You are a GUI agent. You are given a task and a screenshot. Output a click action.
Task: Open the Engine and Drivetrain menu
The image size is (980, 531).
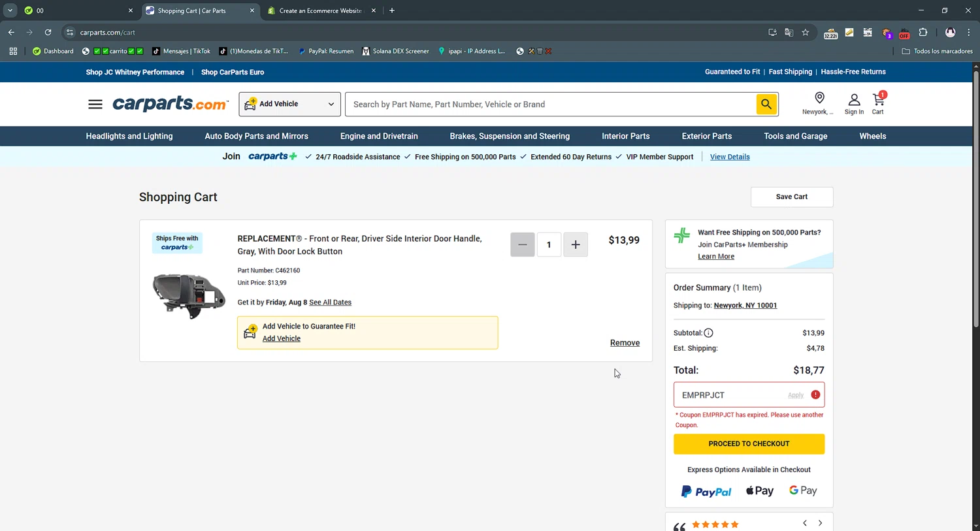[x=379, y=136]
